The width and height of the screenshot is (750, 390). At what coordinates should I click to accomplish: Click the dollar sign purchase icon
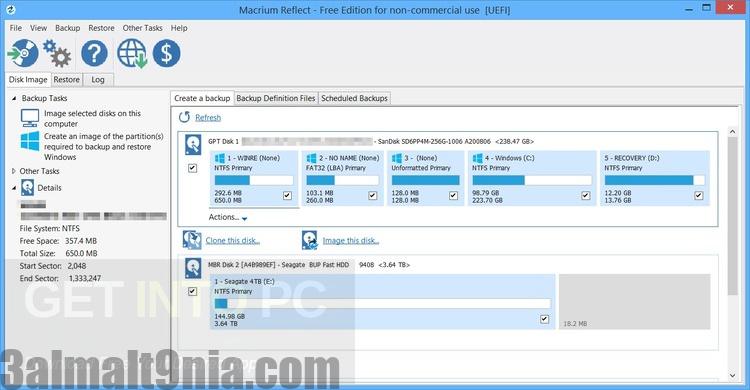coord(166,53)
